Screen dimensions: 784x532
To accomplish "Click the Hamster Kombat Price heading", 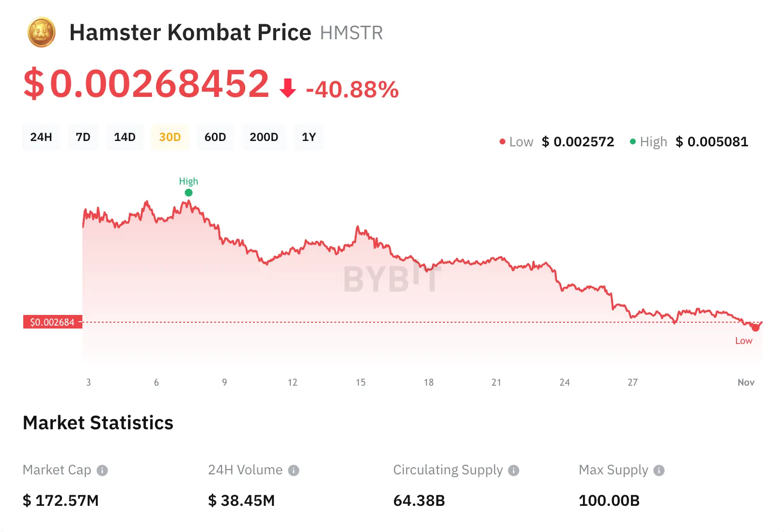I will [190, 32].
